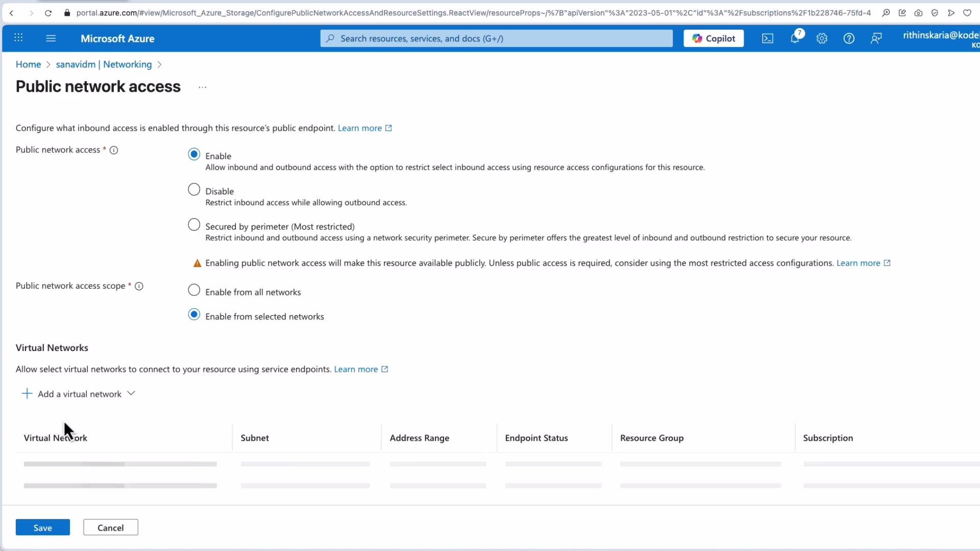The width and height of the screenshot is (980, 551).
Task: Choose Enable from selected networks
Action: (x=194, y=314)
